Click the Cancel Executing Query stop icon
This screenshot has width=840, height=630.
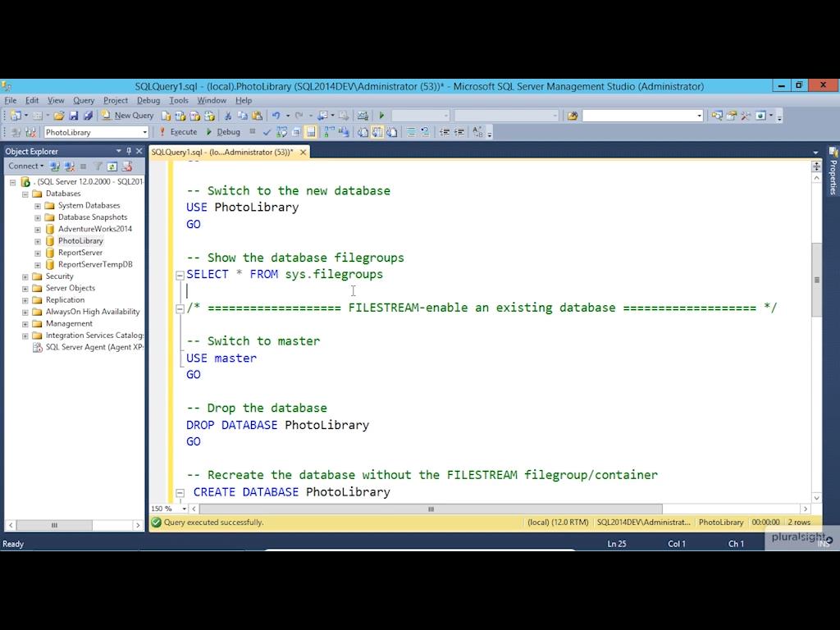click(253, 131)
